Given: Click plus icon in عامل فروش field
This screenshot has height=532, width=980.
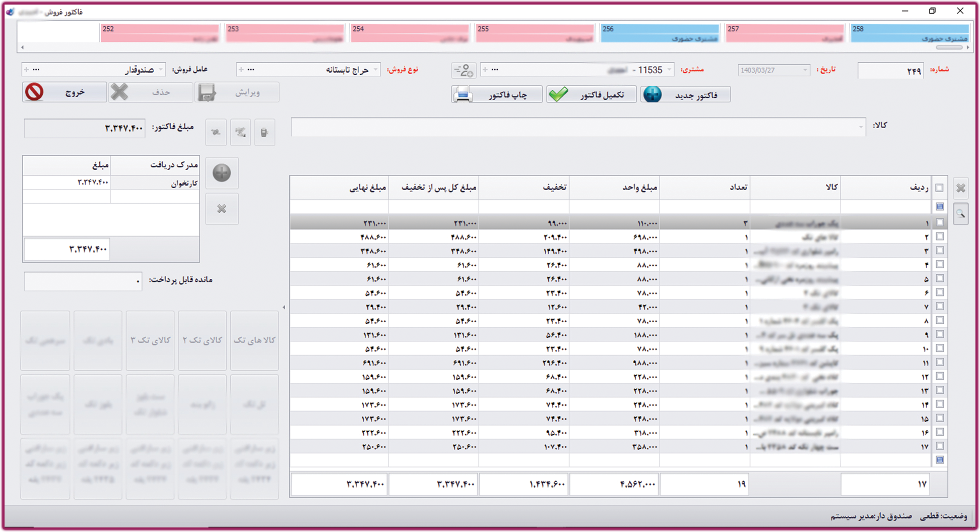Looking at the screenshot, I should click(26, 70).
